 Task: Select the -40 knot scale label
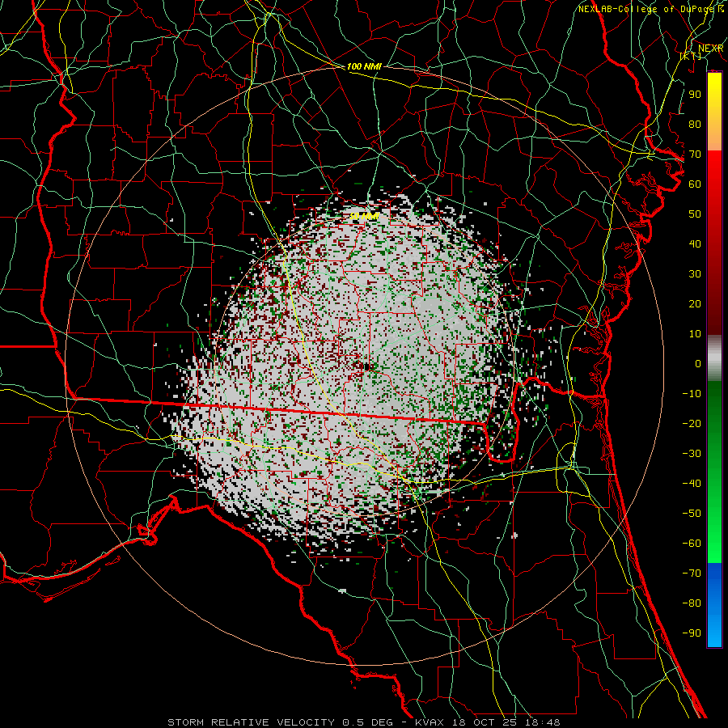point(692,484)
